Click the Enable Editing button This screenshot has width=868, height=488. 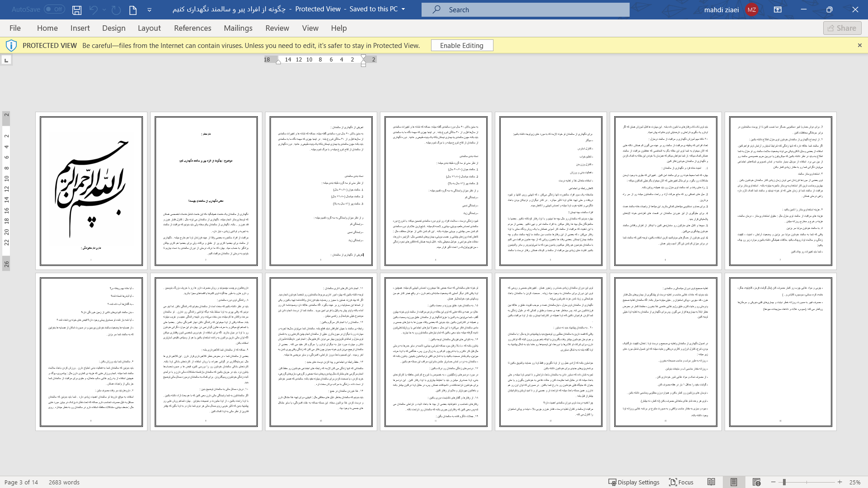[462, 45]
